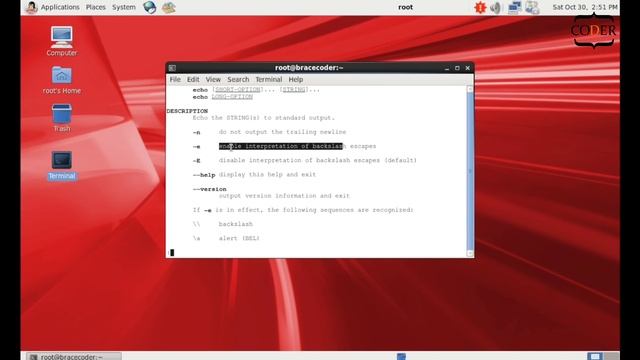
Task: Close the root@bracecoder terminal window
Action: [468, 68]
